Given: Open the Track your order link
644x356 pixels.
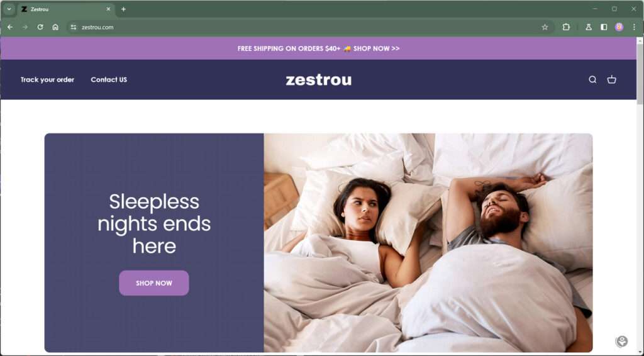Looking at the screenshot, I should (x=47, y=80).
